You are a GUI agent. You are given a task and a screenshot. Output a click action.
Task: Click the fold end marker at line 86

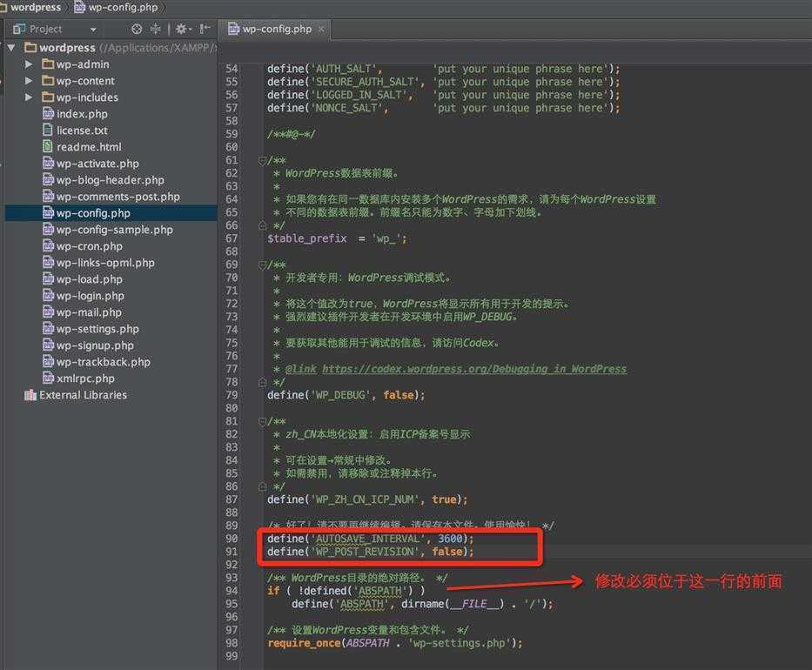pos(263,486)
